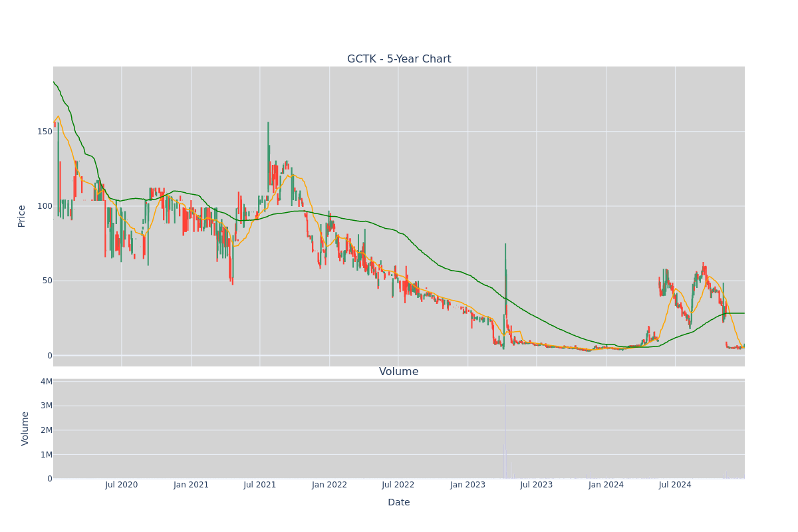Click the 'Date' x-axis label
Image resolution: width=798 pixels, height=532 pixels.
point(399,502)
